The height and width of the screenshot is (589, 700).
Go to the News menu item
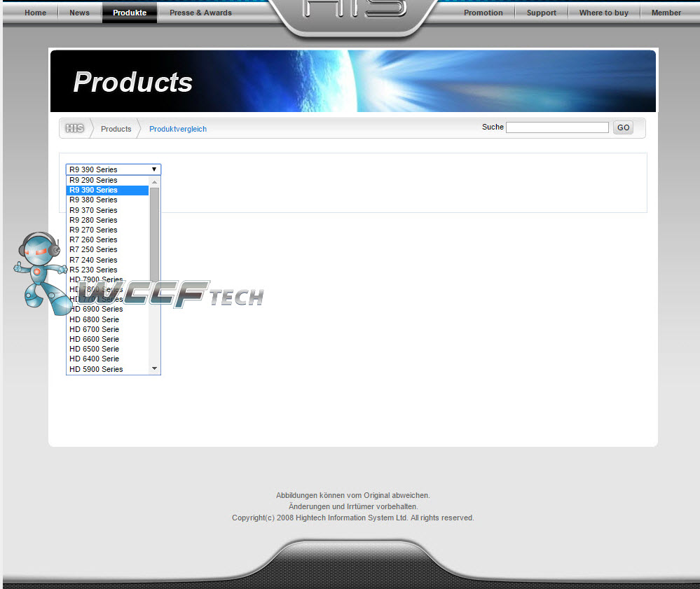click(x=79, y=13)
